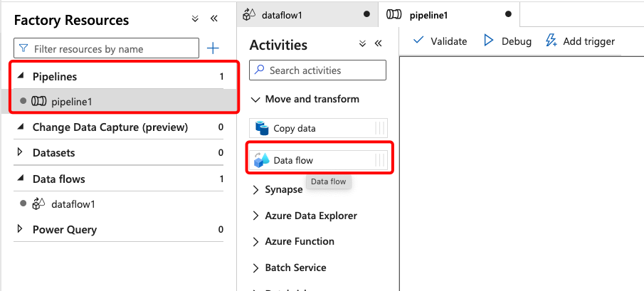Select the Copy data activity
The height and width of the screenshot is (291, 644).
point(318,129)
